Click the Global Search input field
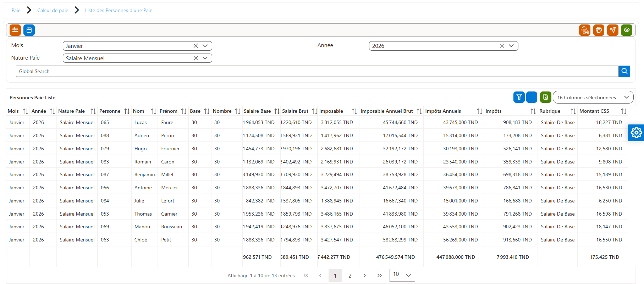The height and width of the screenshot is (284, 644). pos(317,71)
